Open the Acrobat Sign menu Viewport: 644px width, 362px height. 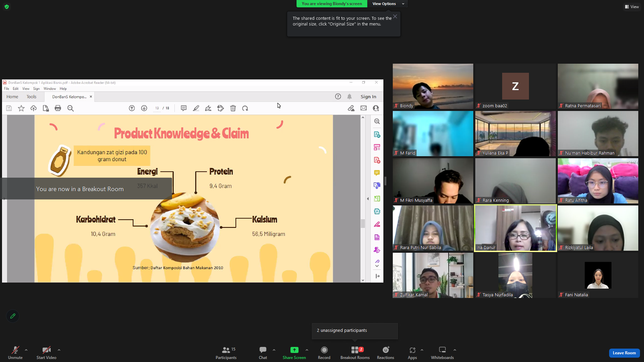[36, 89]
